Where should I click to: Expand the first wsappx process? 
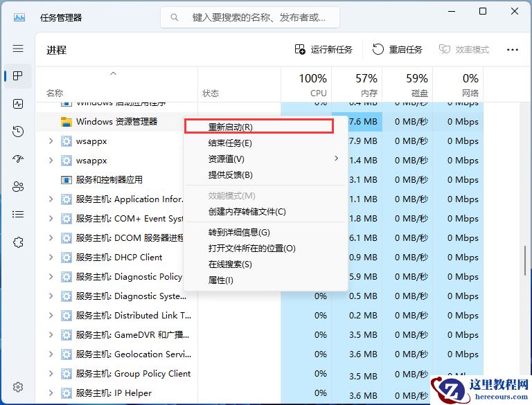[x=51, y=141]
